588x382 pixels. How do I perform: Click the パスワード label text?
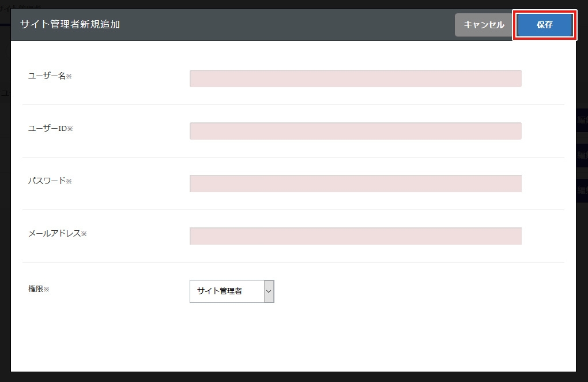click(50, 181)
